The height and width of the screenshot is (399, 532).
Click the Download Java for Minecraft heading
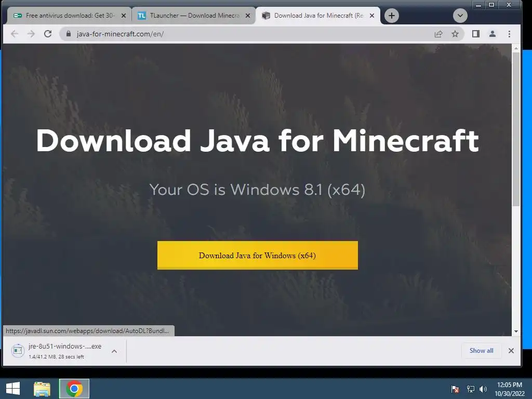(258, 140)
